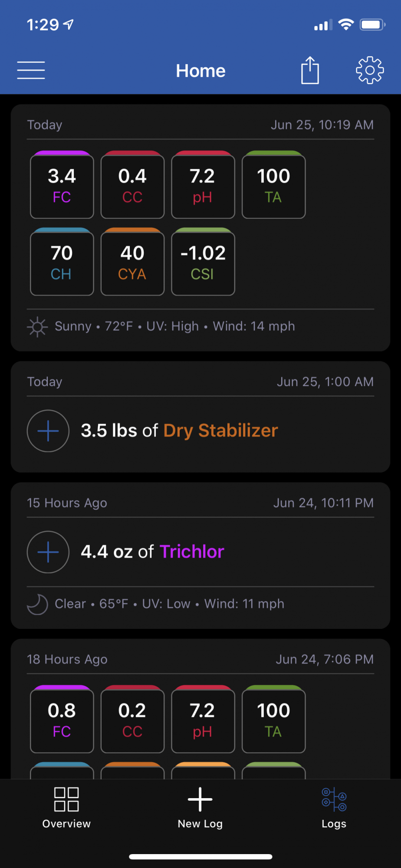Select the 0.4 CC reading tile
This screenshot has width=401, height=868.
pos(132,185)
